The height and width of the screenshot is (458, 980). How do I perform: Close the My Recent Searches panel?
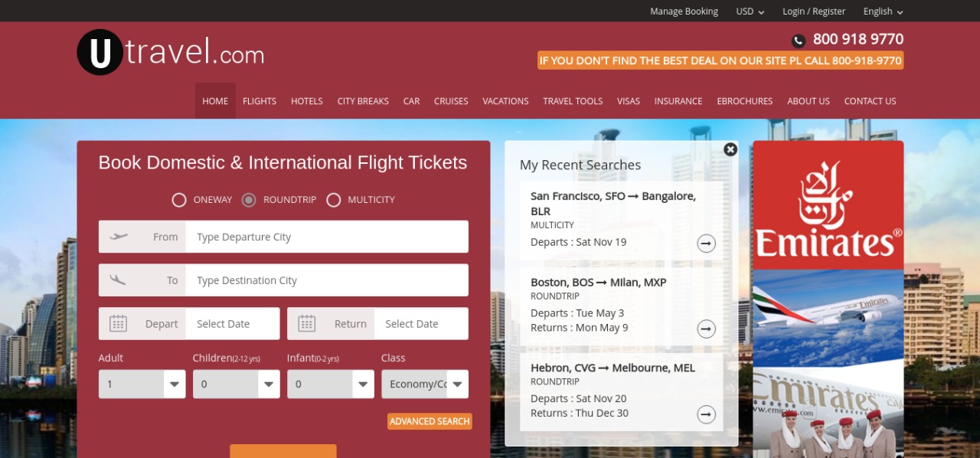point(730,149)
